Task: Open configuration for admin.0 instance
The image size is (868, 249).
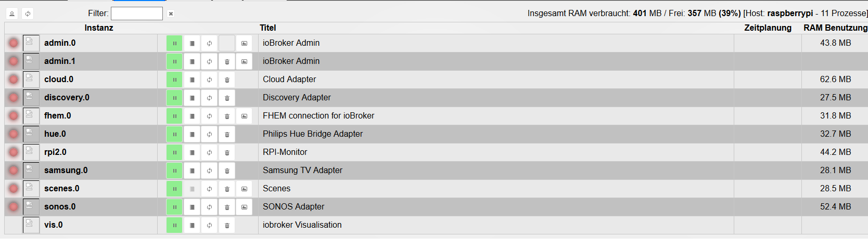Action: 192,43
